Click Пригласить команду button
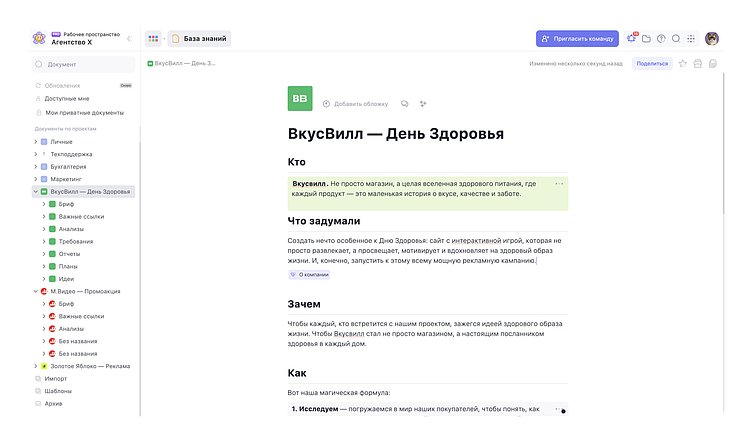 coord(577,39)
